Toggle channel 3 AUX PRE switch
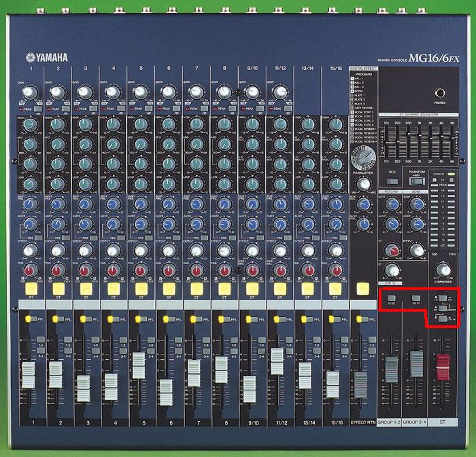Image resolution: width=476 pixels, height=457 pixels. (x=93, y=237)
